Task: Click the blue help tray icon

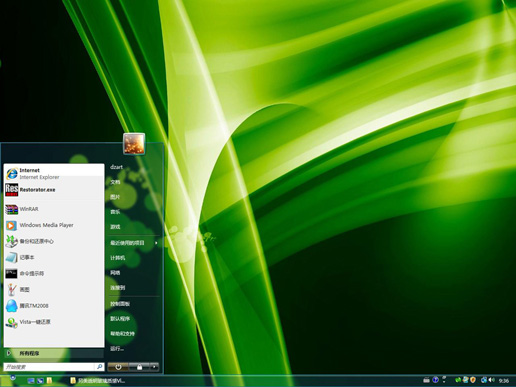Action: pos(435,380)
